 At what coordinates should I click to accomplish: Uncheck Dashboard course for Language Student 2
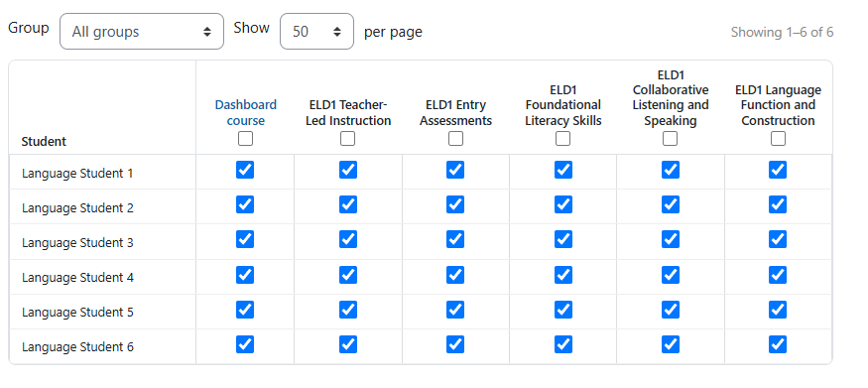245,204
